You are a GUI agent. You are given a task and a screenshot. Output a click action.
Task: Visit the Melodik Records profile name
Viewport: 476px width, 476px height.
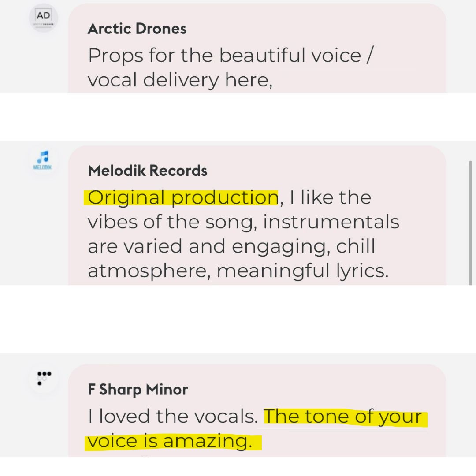[x=148, y=171]
